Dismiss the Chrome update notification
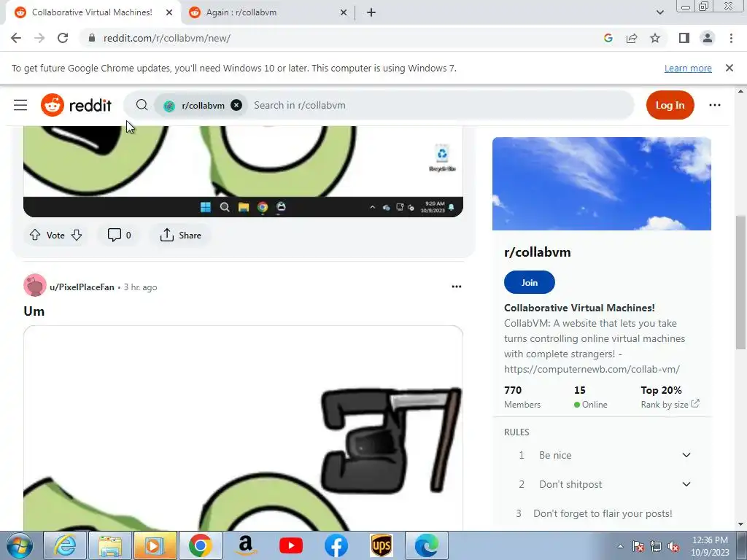The width and height of the screenshot is (747, 560). [x=729, y=68]
